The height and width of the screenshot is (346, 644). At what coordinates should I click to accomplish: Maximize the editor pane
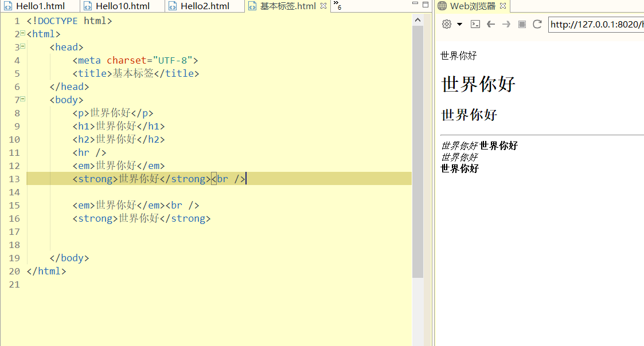point(426,5)
